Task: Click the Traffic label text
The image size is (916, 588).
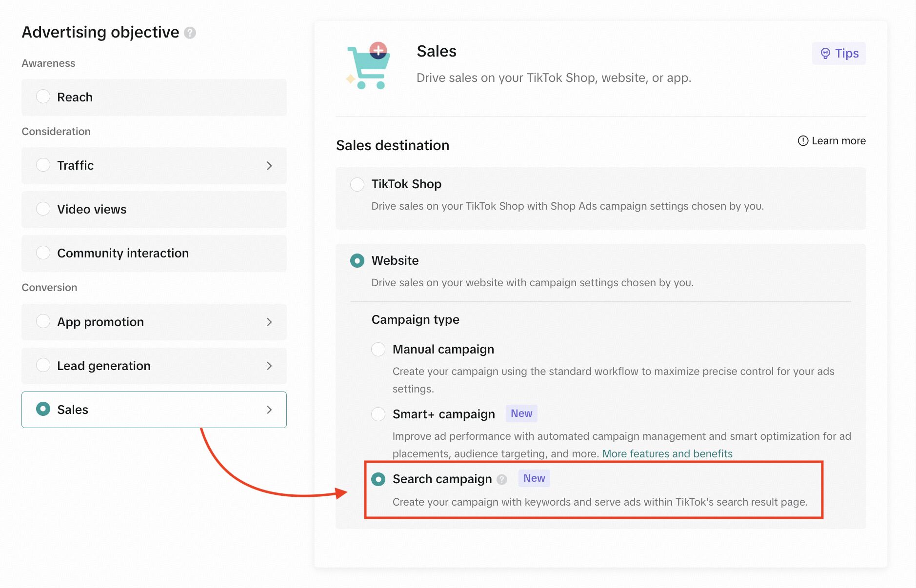Action: click(x=75, y=166)
